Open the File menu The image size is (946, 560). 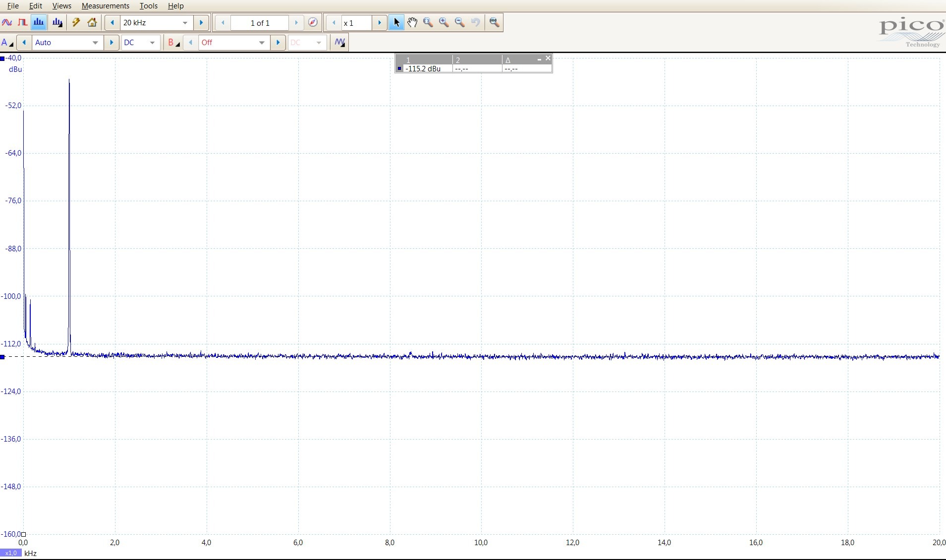tap(13, 6)
